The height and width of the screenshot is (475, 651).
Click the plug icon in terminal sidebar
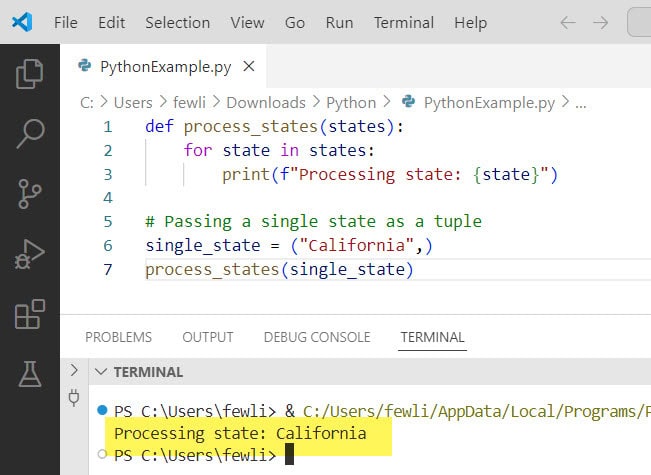[74, 398]
